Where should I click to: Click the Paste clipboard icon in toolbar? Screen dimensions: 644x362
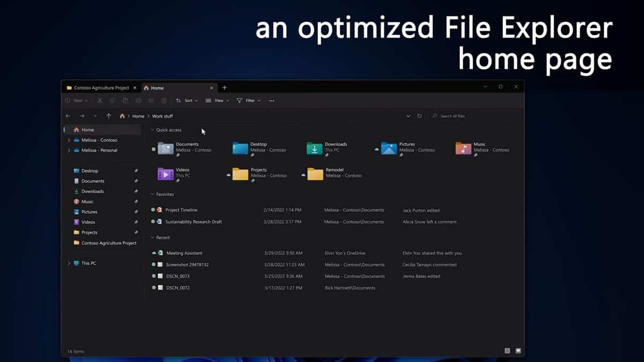click(125, 100)
